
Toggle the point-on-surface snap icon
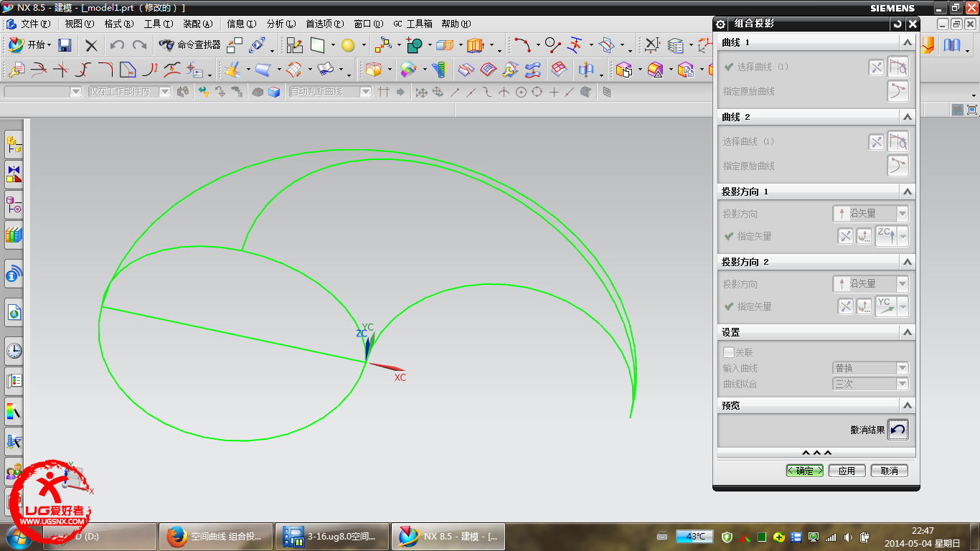tap(586, 92)
